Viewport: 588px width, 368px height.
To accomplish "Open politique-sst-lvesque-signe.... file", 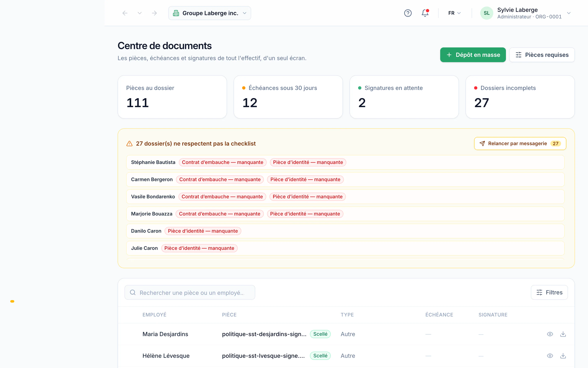I will pos(263,356).
